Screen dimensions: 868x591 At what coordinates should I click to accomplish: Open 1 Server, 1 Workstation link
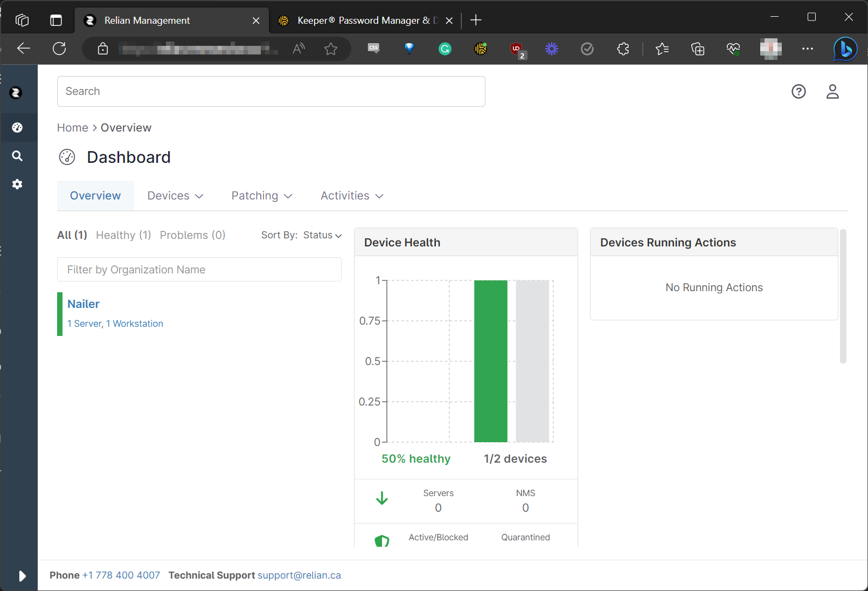(x=115, y=324)
